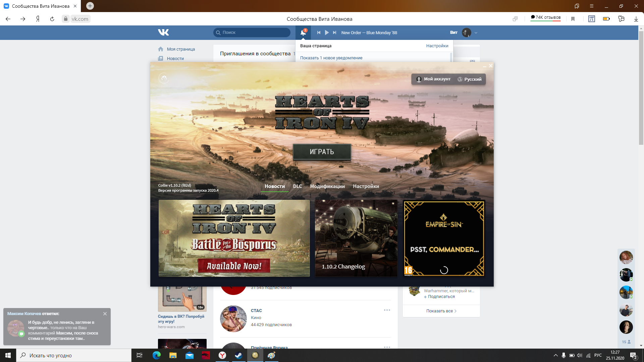Image resolution: width=644 pixels, height=362 pixels.
Task: Open Paradox launcher logo icon
Action: 164,78
